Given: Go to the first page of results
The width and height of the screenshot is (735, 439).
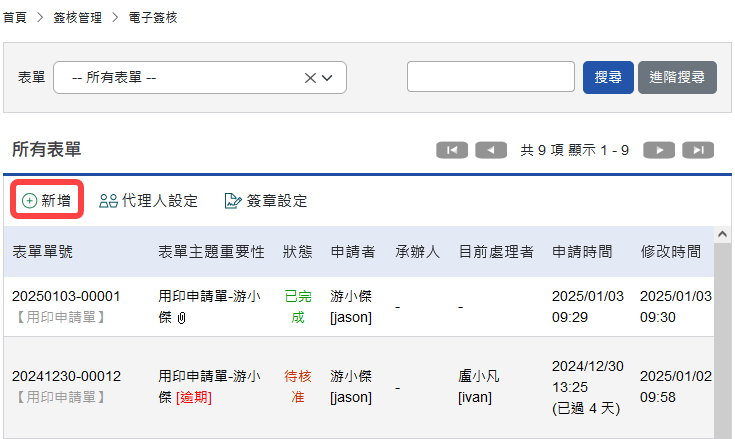Looking at the screenshot, I should tap(452, 150).
